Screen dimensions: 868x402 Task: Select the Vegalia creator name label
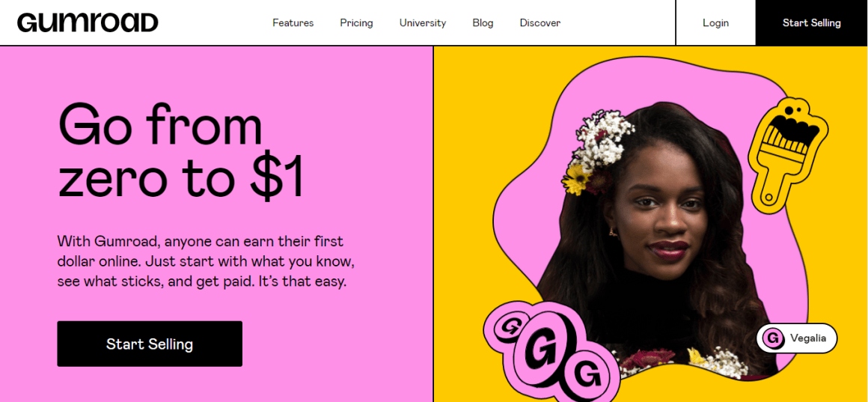point(808,338)
